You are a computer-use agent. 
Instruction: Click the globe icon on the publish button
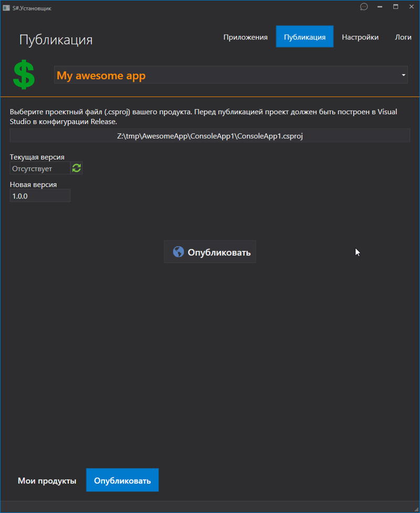pyautogui.click(x=178, y=252)
